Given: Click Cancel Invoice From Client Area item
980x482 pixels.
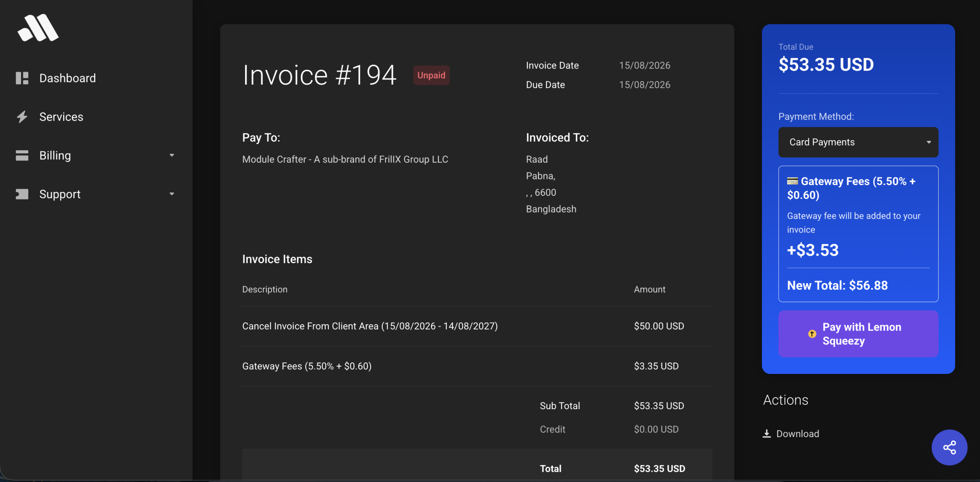Looking at the screenshot, I should [370, 326].
